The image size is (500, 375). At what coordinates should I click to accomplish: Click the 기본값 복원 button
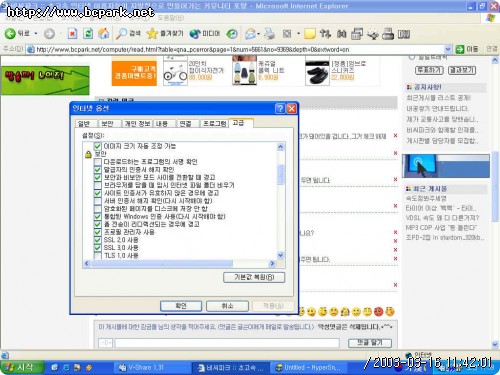pyautogui.click(x=254, y=277)
